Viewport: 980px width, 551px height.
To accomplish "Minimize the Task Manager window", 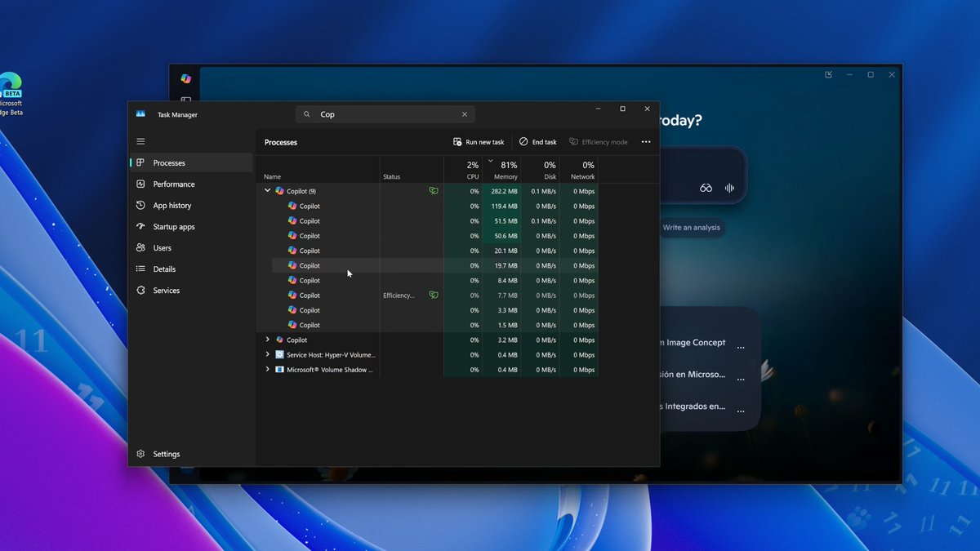I will (599, 109).
